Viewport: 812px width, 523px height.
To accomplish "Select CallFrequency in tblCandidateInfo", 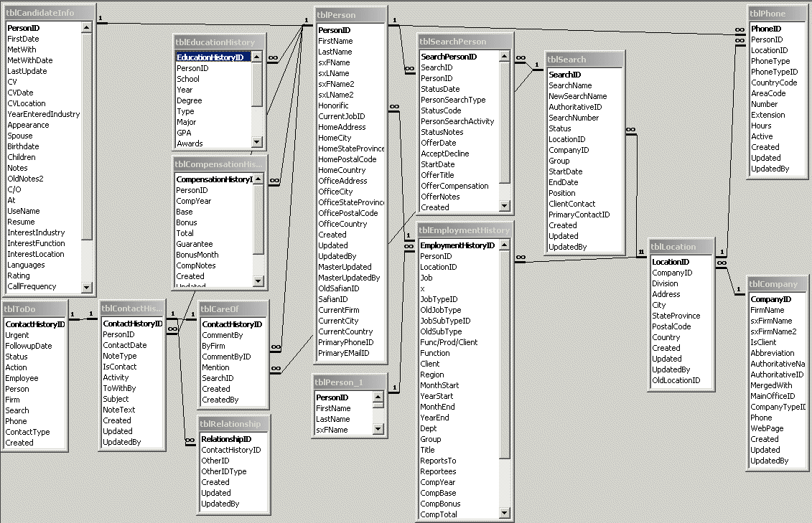I will pyautogui.click(x=32, y=286).
